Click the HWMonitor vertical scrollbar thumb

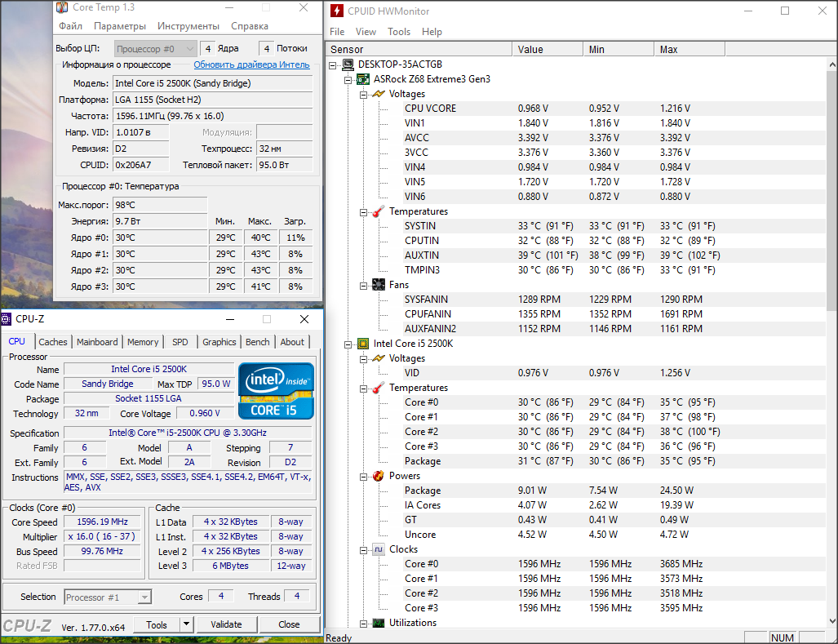point(831,189)
